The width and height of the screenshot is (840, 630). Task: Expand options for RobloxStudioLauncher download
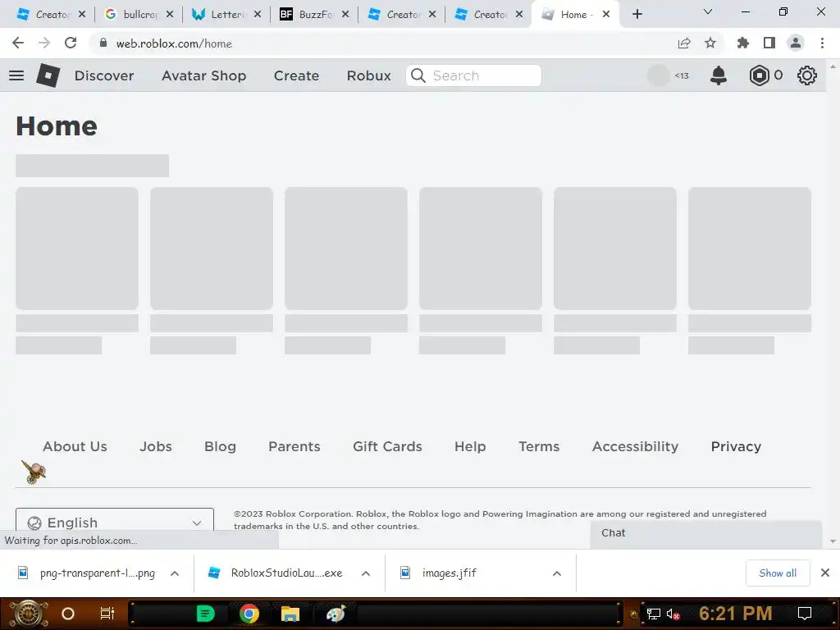(x=366, y=573)
